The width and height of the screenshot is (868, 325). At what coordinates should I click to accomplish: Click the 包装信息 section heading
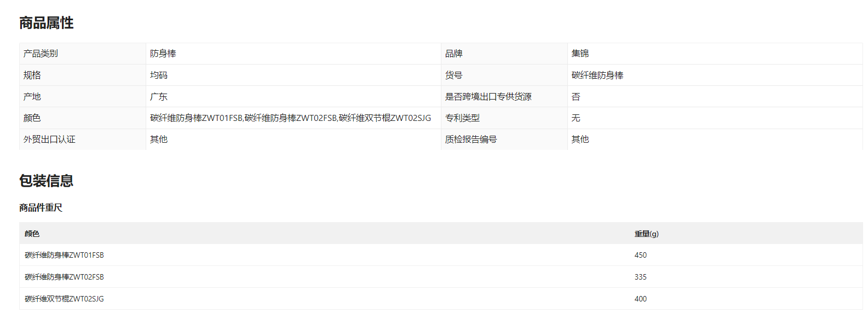point(46,181)
